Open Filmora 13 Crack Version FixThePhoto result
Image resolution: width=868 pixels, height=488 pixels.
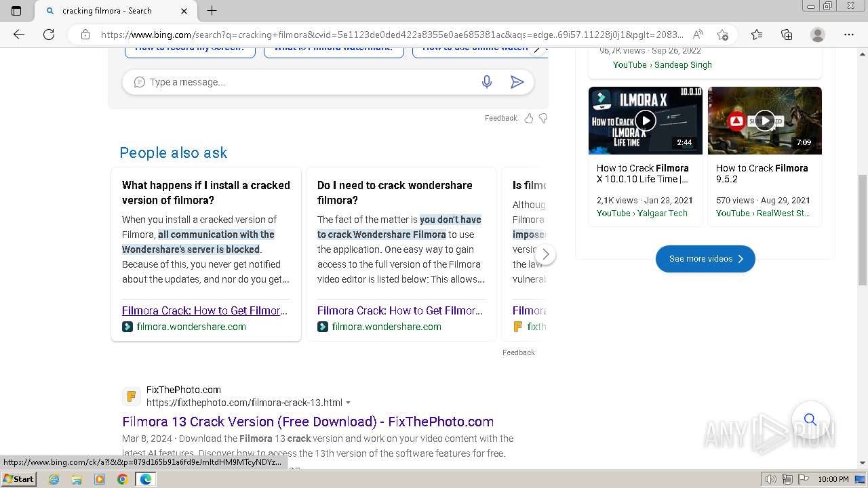308,422
